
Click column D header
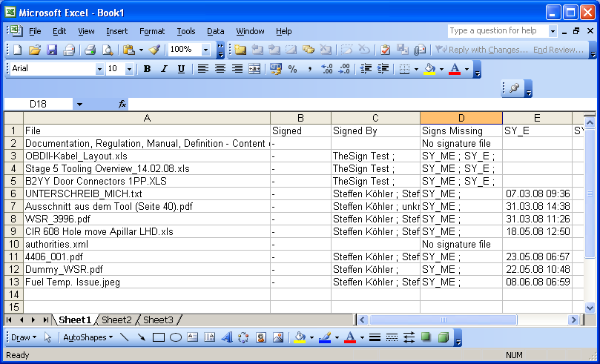tap(461, 118)
